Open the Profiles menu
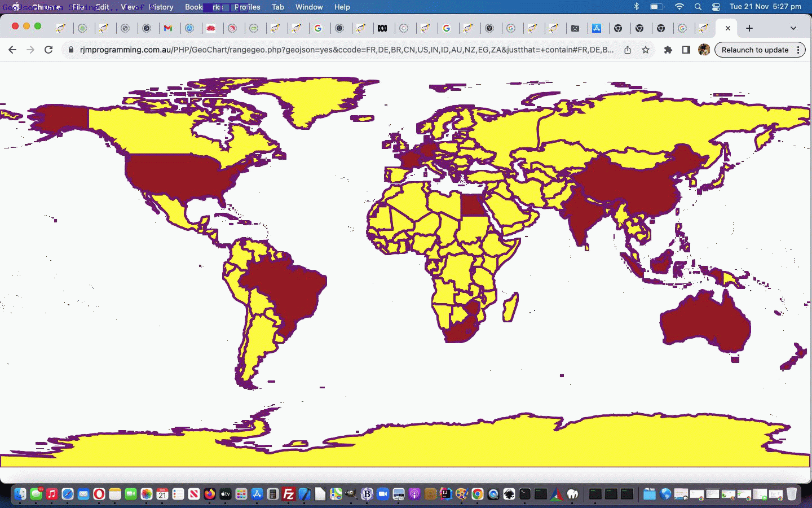Image resolution: width=812 pixels, height=508 pixels. [x=248, y=7]
